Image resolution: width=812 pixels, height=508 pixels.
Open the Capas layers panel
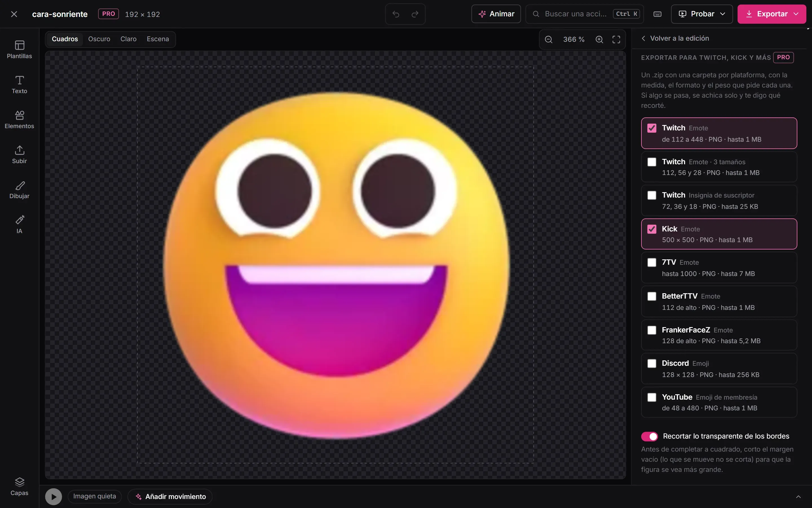click(x=19, y=487)
